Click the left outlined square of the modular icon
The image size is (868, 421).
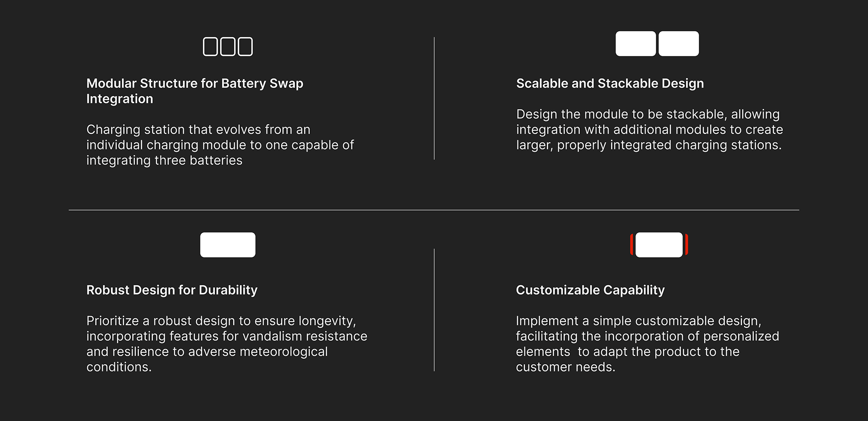[210, 47]
